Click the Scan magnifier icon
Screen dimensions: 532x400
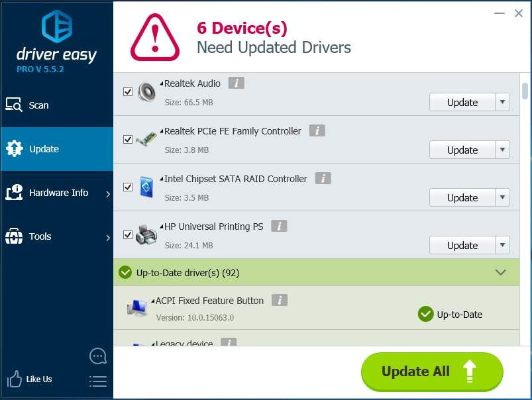pyautogui.click(x=14, y=105)
